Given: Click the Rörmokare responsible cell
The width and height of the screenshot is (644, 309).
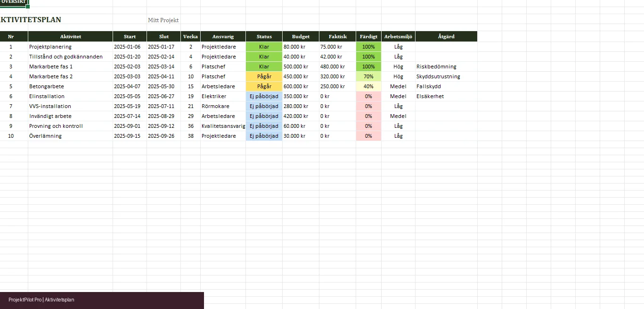Looking at the screenshot, I should point(223,106).
